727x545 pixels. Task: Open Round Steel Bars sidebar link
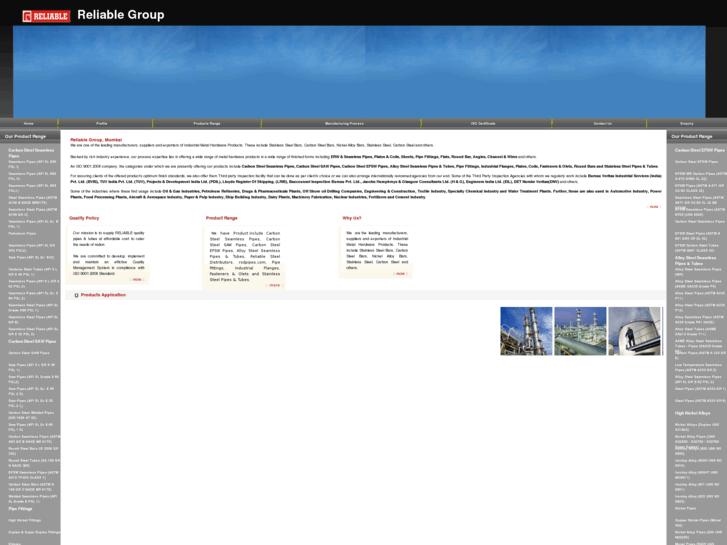pos(33,451)
